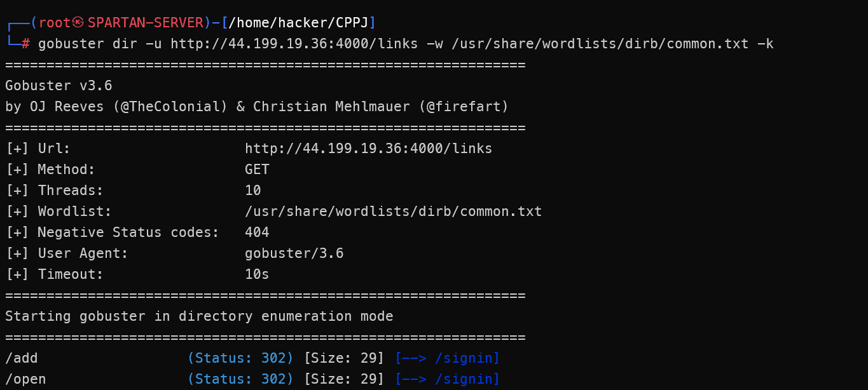Click the /home/hacker/CPPJ working directory path

click(298, 23)
